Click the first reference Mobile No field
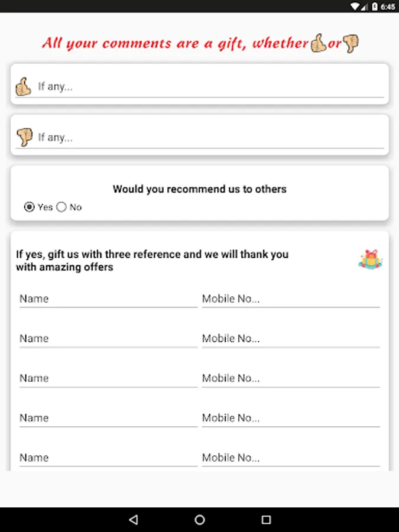 (x=290, y=299)
